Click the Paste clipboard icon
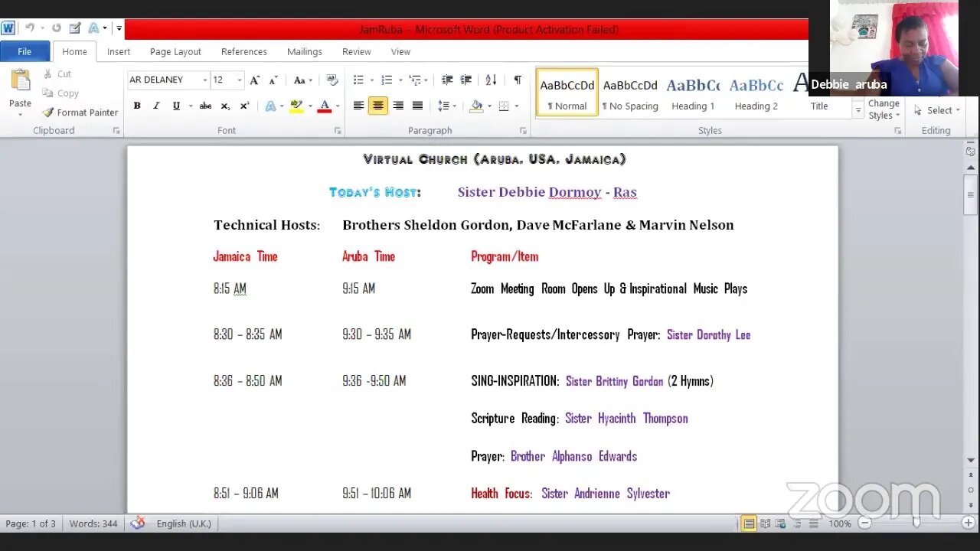The height and width of the screenshot is (551, 980). tap(21, 80)
